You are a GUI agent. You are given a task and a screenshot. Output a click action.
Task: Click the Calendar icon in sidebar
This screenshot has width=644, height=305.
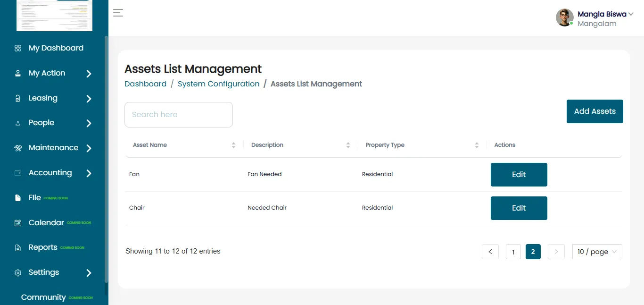(x=18, y=223)
